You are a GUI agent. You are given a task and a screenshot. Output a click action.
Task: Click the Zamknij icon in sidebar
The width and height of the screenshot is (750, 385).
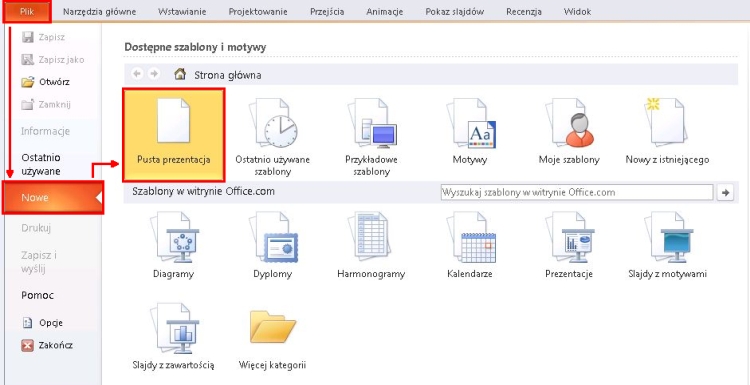coord(28,104)
